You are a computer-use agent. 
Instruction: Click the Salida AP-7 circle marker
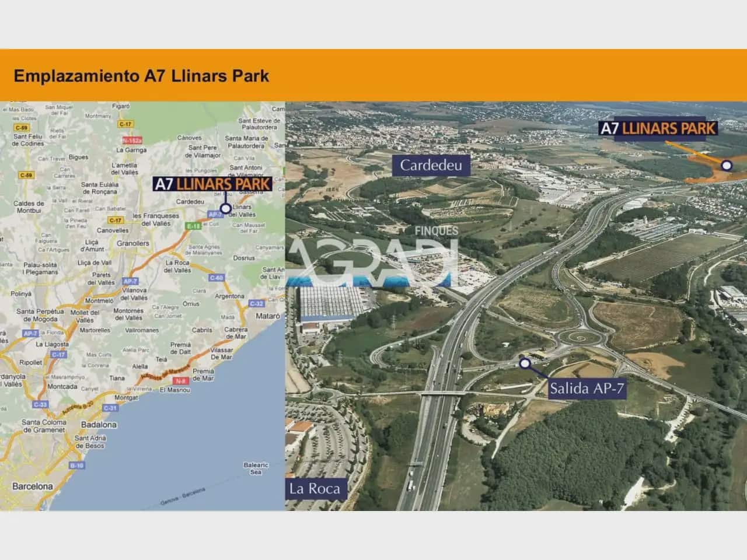click(x=525, y=363)
